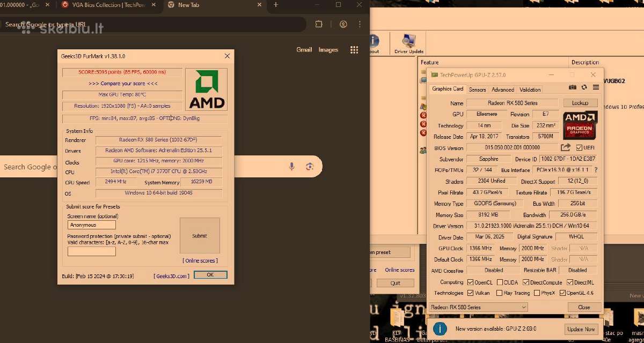Switch to the Advanced tab
The image size is (644, 343).
click(503, 90)
